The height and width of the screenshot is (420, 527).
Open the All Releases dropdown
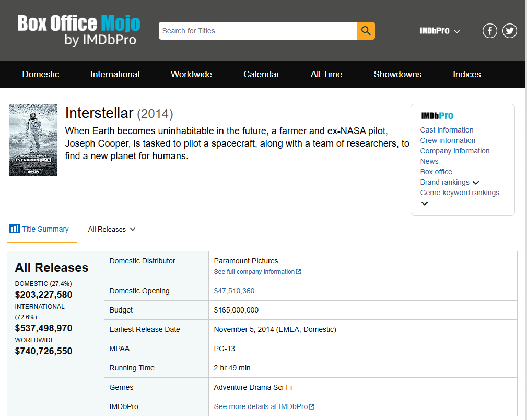pyautogui.click(x=112, y=230)
